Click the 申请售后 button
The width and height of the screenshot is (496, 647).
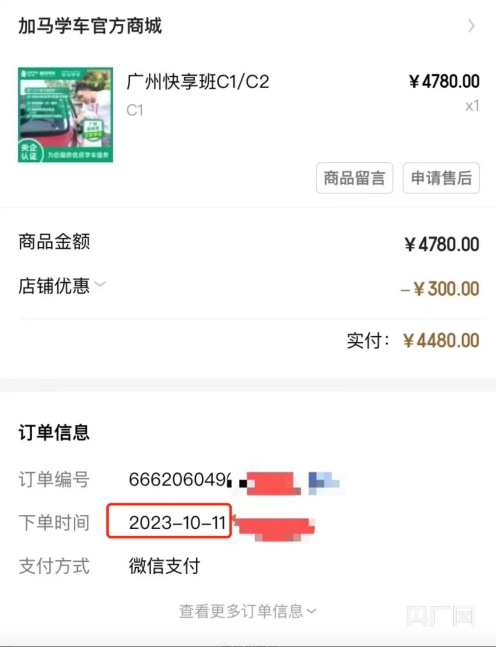[441, 178]
